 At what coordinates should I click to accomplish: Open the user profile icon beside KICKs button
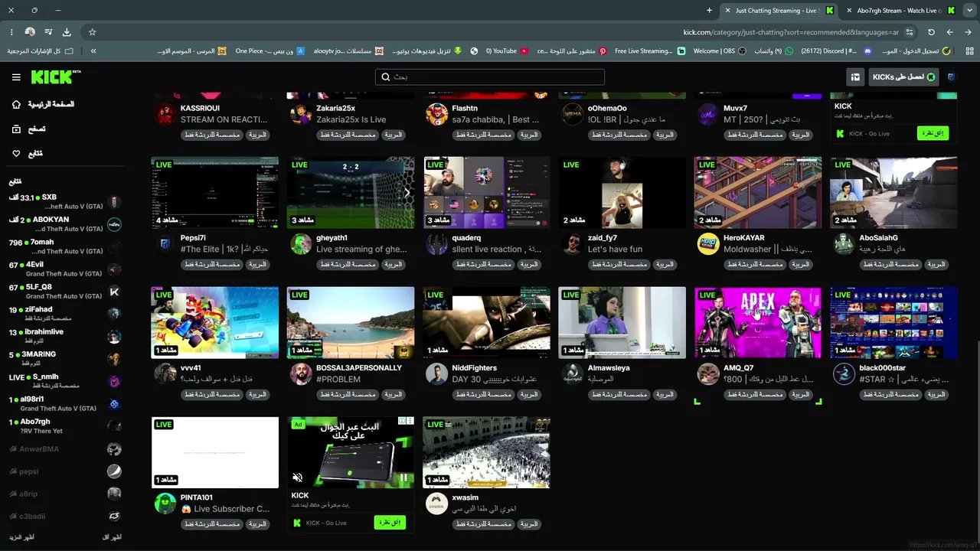click(x=951, y=77)
